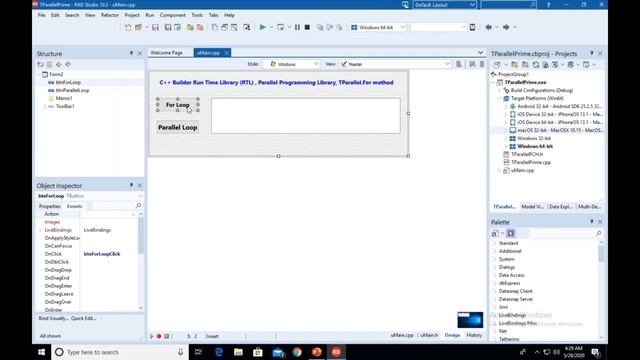The height and width of the screenshot is (360, 640).
Task: Open File Explorer from Windows taskbar
Action: pyautogui.click(x=238, y=352)
